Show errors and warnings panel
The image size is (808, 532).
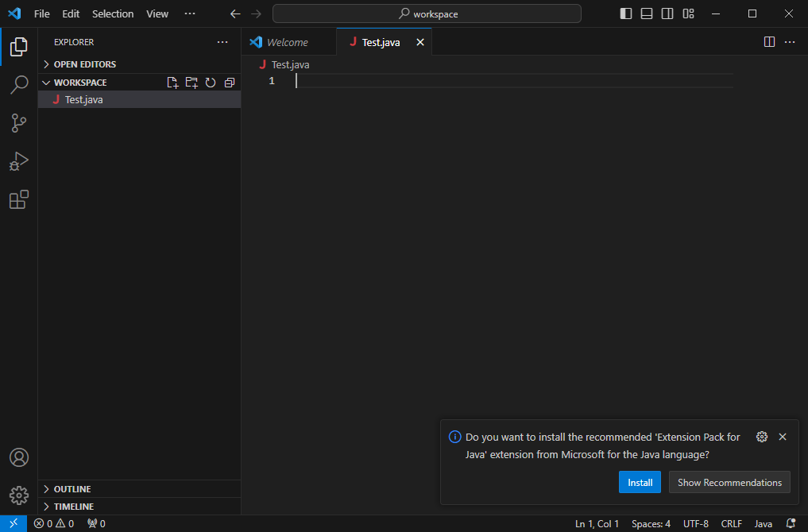[x=53, y=523]
